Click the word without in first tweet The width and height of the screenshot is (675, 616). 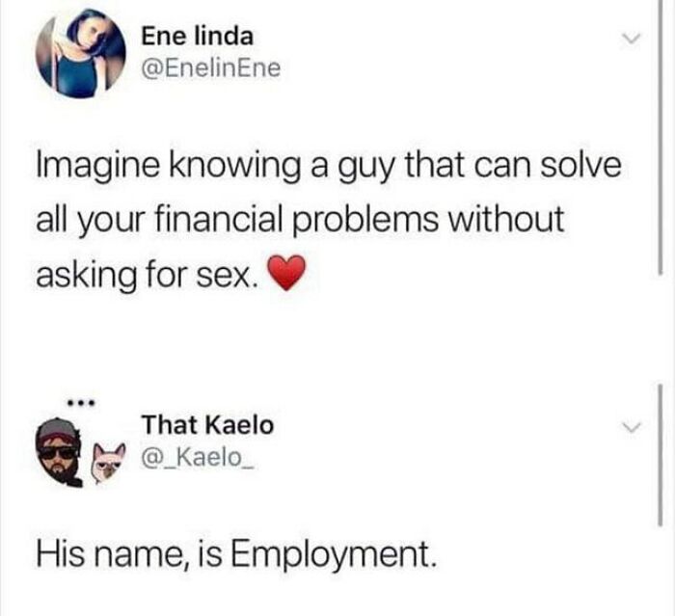click(x=506, y=220)
